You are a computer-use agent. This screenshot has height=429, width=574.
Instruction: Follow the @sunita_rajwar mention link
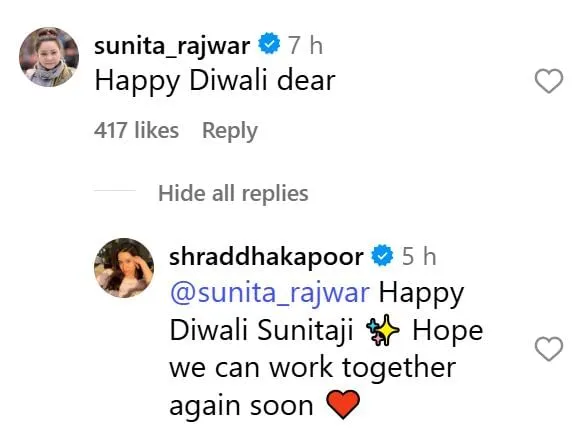click(270, 294)
